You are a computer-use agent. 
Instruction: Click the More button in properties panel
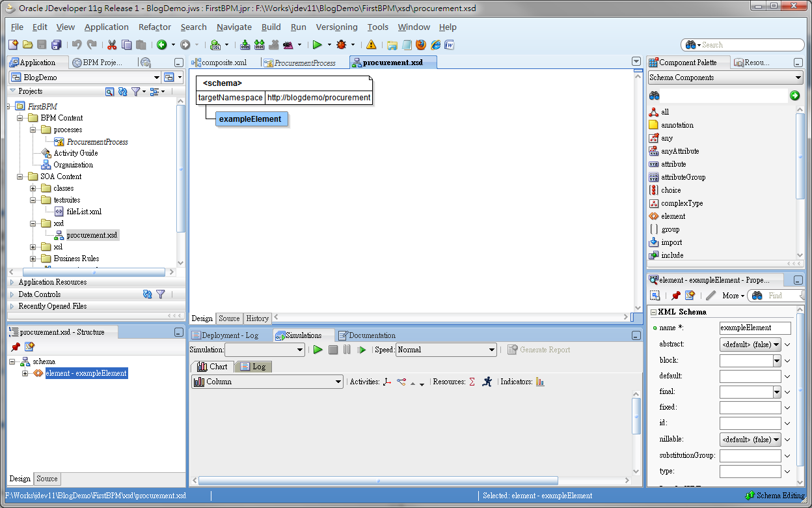[733, 296]
